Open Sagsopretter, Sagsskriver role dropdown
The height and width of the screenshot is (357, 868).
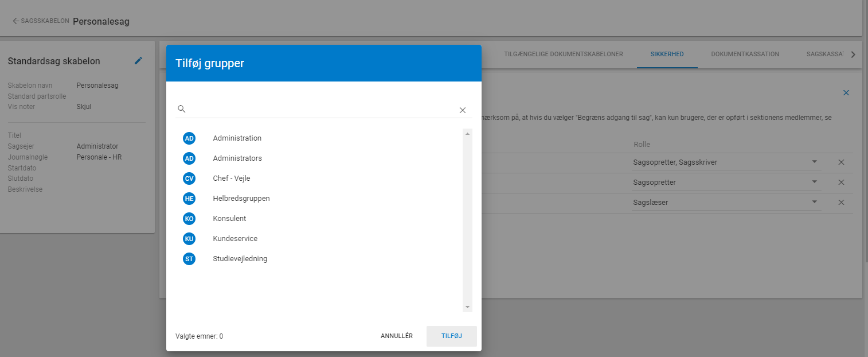click(x=726, y=162)
